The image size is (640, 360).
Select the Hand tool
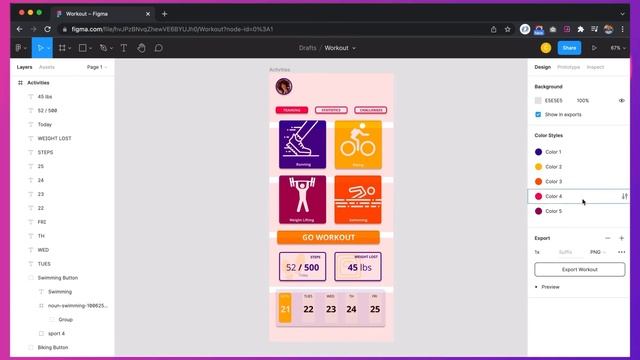pos(141,48)
